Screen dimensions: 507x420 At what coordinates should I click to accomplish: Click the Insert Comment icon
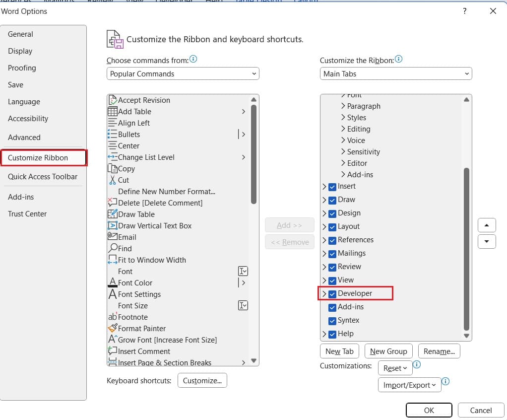click(112, 351)
